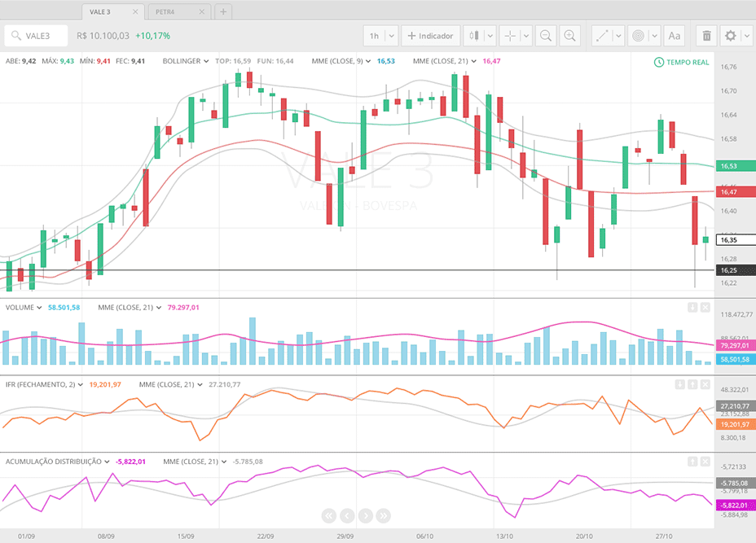Click the zoom in magnifier icon

pos(570,36)
